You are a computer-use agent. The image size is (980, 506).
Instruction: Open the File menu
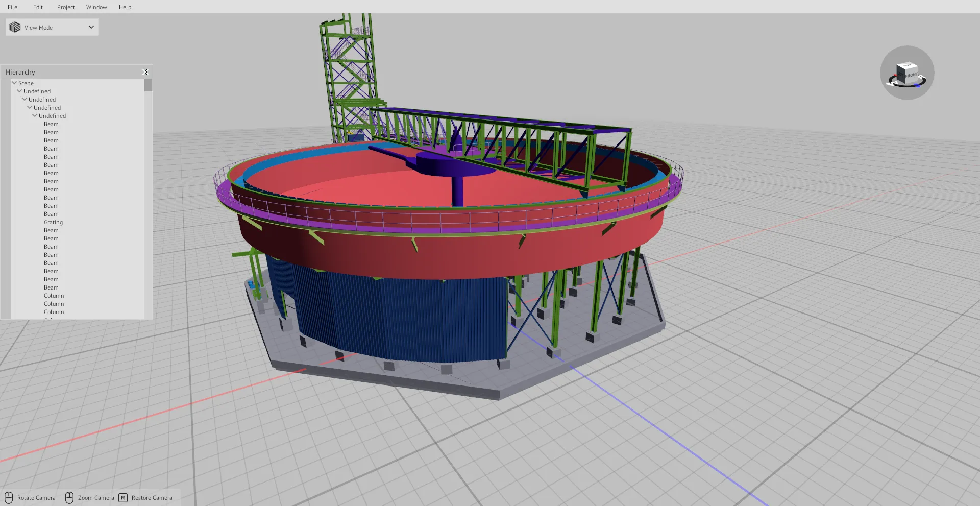coord(12,7)
